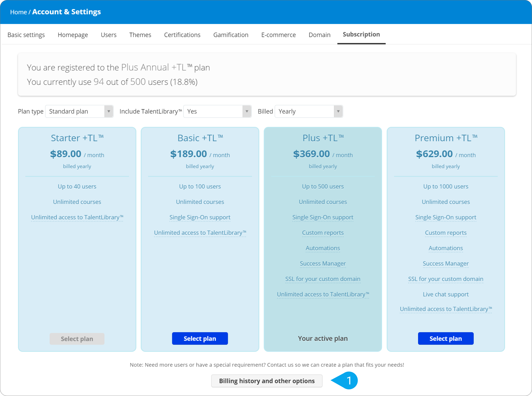Switch to the Homepage tab
Viewport: 532px width, 396px height.
click(73, 35)
